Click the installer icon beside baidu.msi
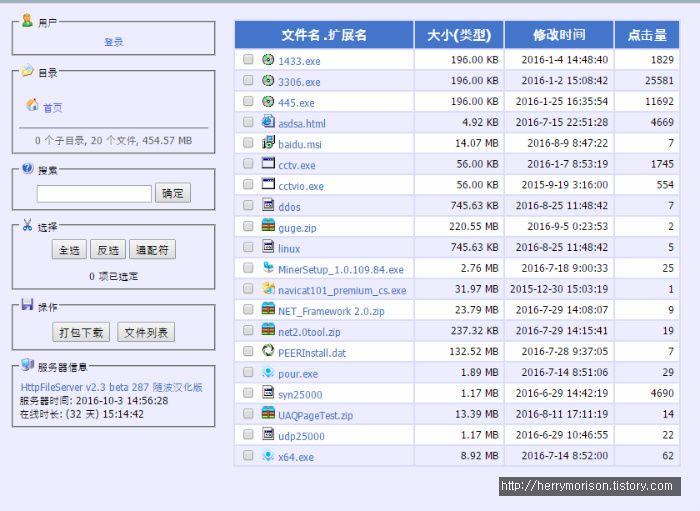This screenshot has height=511, width=700. (268, 142)
